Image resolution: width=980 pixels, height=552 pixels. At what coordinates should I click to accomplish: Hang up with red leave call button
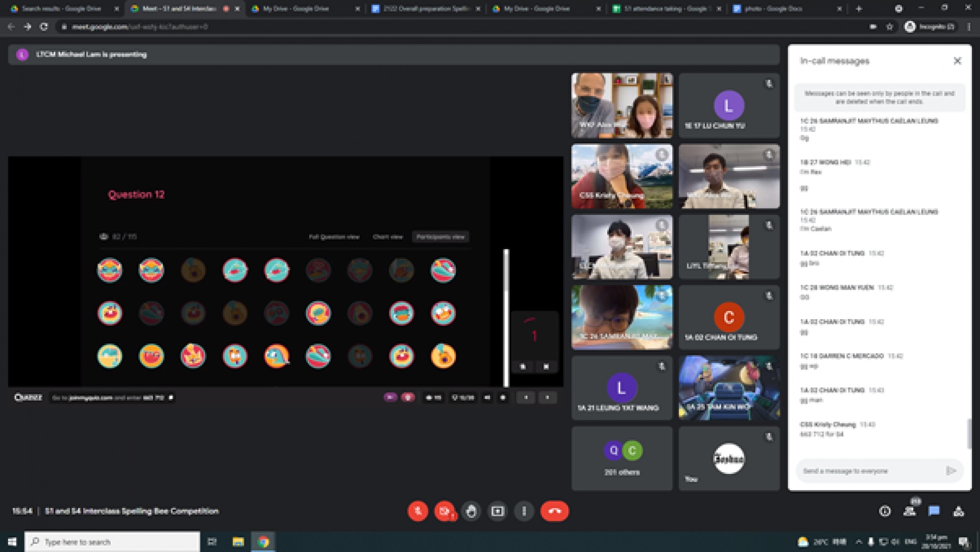coord(554,511)
